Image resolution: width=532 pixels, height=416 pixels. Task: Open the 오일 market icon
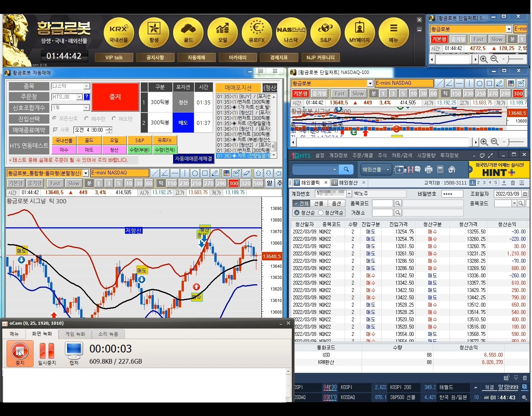click(x=222, y=33)
